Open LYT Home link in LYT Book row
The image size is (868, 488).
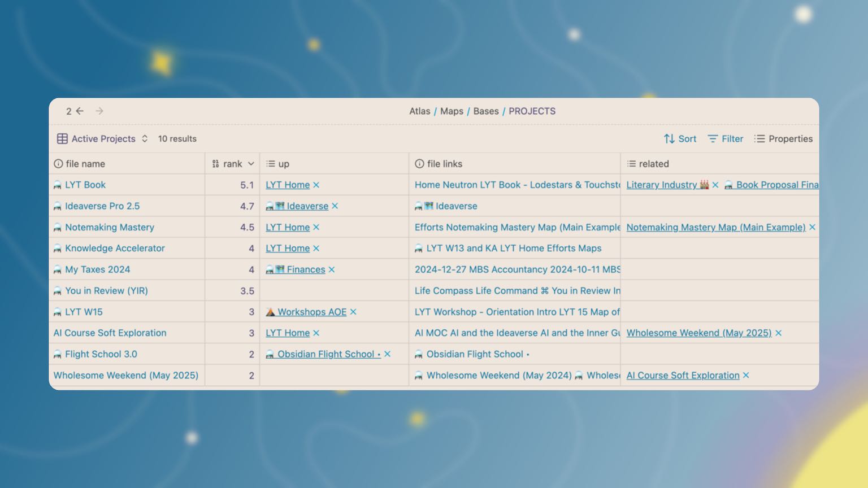[x=288, y=185]
